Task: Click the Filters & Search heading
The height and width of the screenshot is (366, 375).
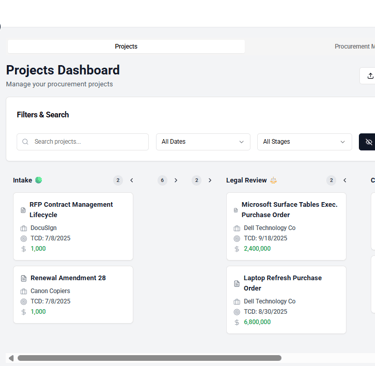Action: 43,114
